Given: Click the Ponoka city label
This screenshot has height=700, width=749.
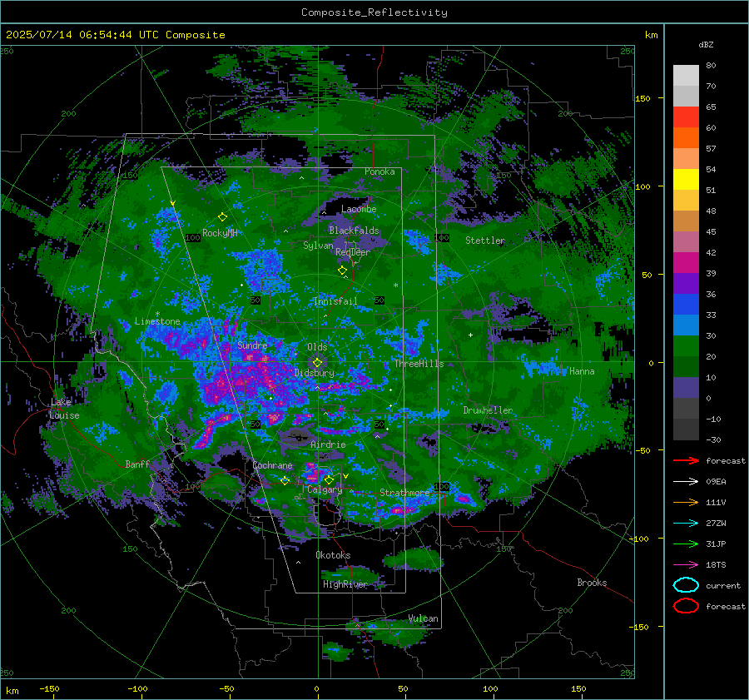Looking at the screenshot, I should (379, 171).
